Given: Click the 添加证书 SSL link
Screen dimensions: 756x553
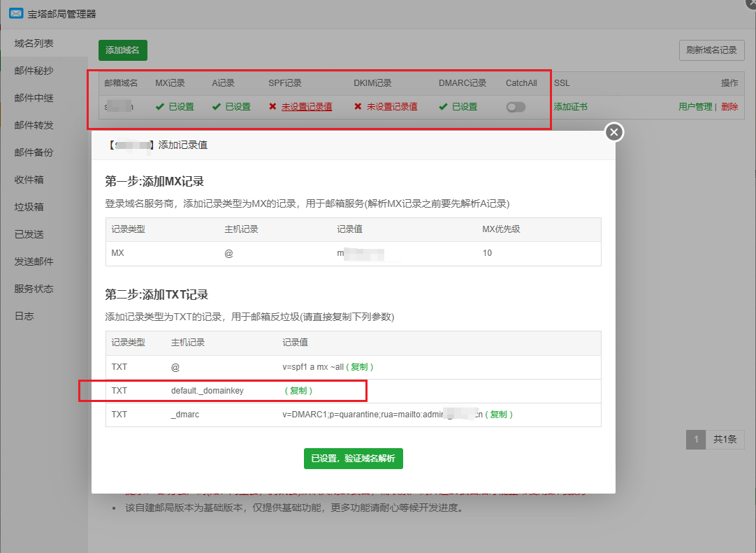Looking at the screenshot, I should 570,107.
